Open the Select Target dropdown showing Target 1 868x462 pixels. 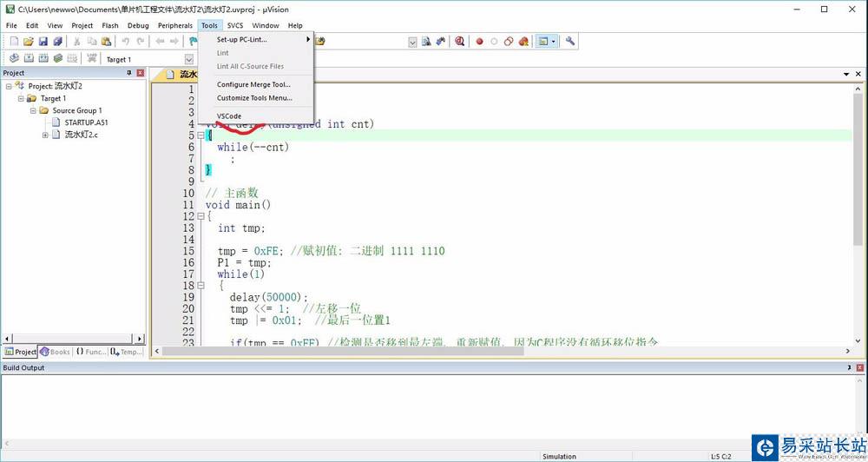[x=189, y=59]
